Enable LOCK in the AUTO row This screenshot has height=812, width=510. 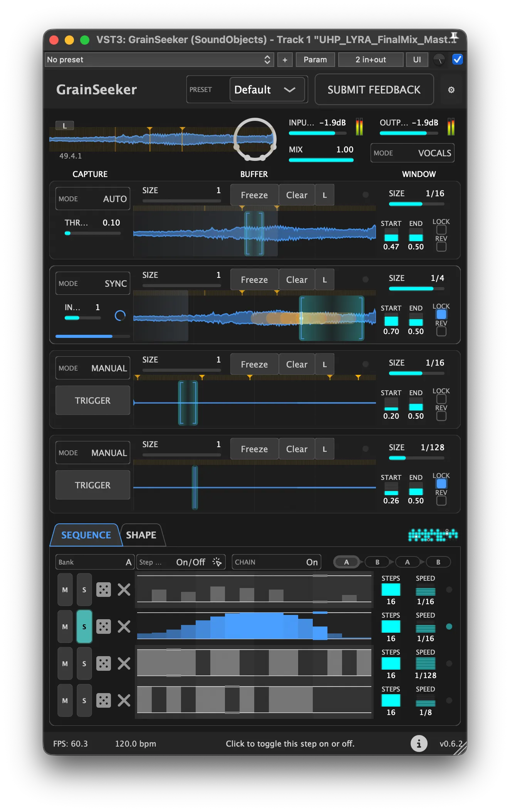pos(441,229)
